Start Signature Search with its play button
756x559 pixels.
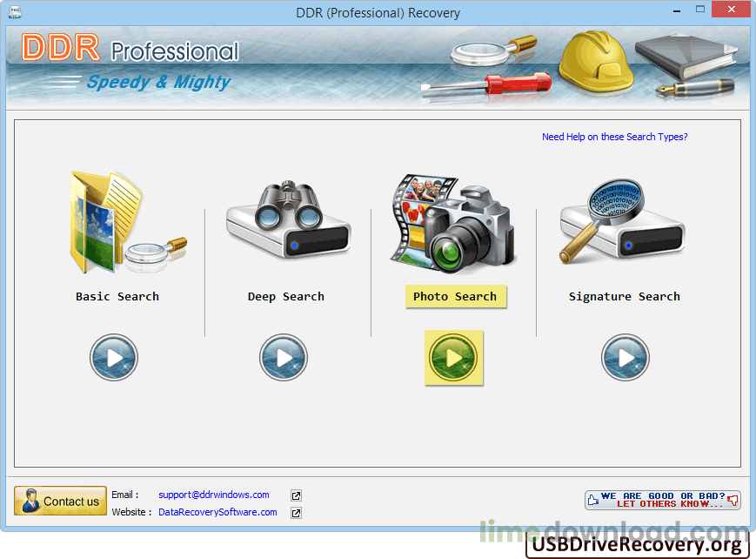[x=625, y=357]
